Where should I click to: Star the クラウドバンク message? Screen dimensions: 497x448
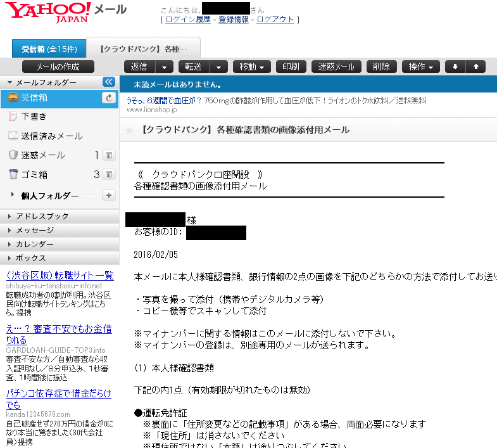click(x=129, y=130)
